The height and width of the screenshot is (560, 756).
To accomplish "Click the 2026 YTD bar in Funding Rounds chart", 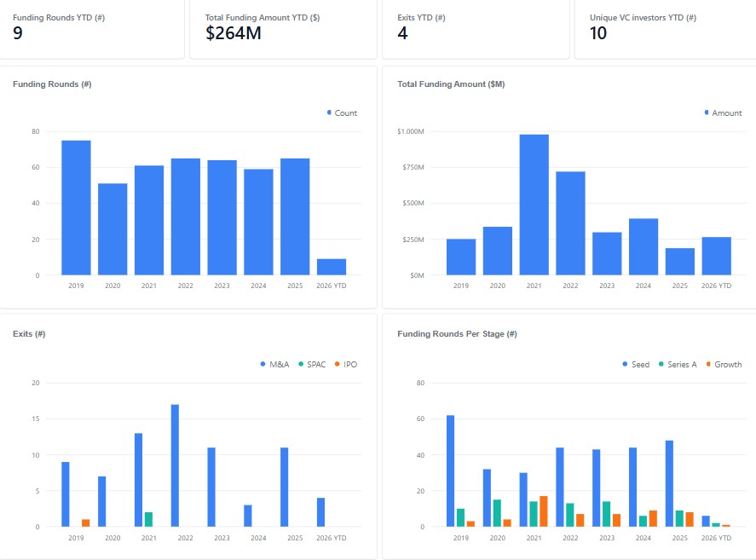I will (x=332, y=267).
